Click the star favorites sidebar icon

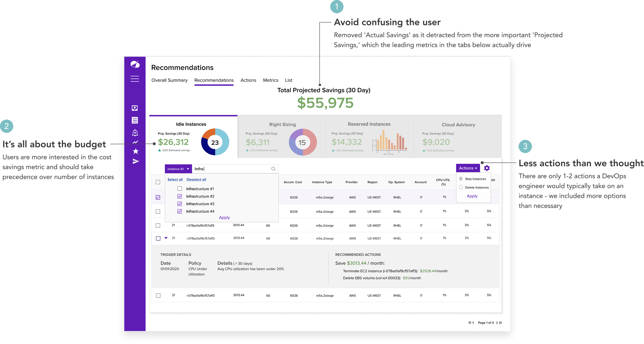point(135,151)
